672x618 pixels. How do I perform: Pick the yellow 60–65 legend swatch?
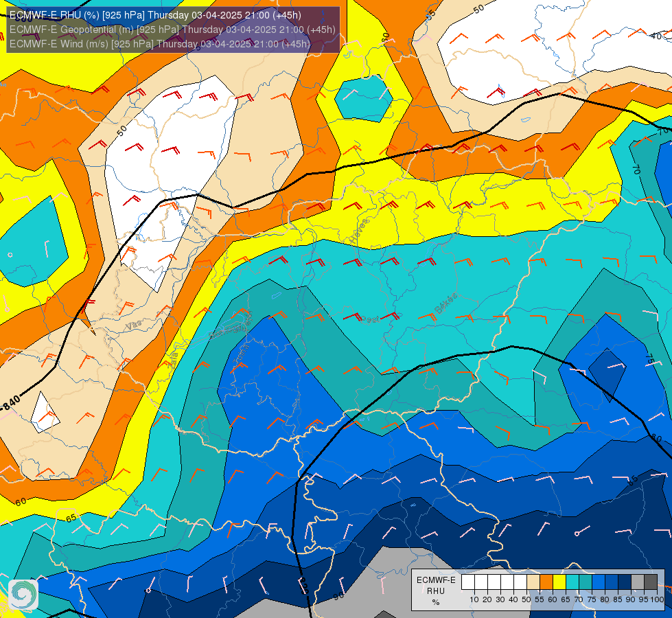point(559,582)
